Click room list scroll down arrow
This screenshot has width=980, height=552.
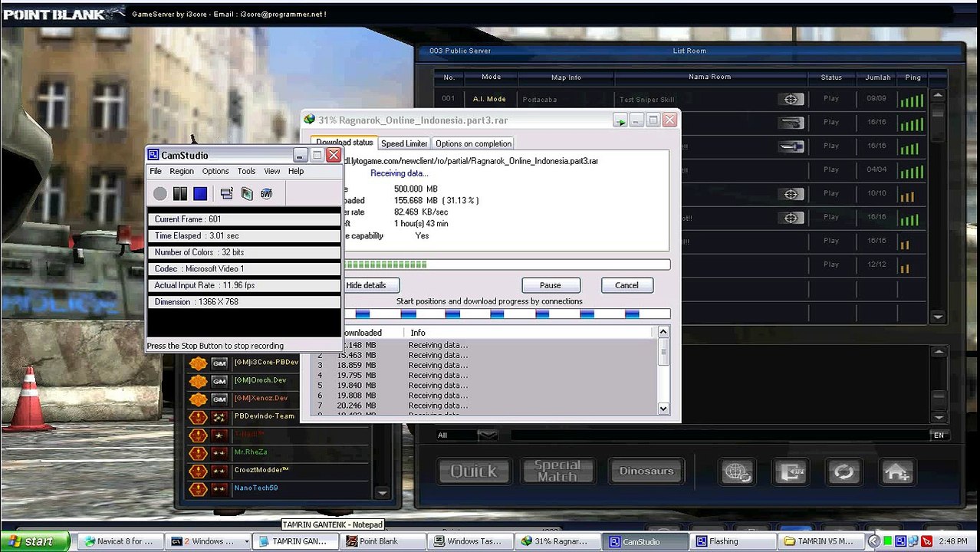[x=938, y=317]
